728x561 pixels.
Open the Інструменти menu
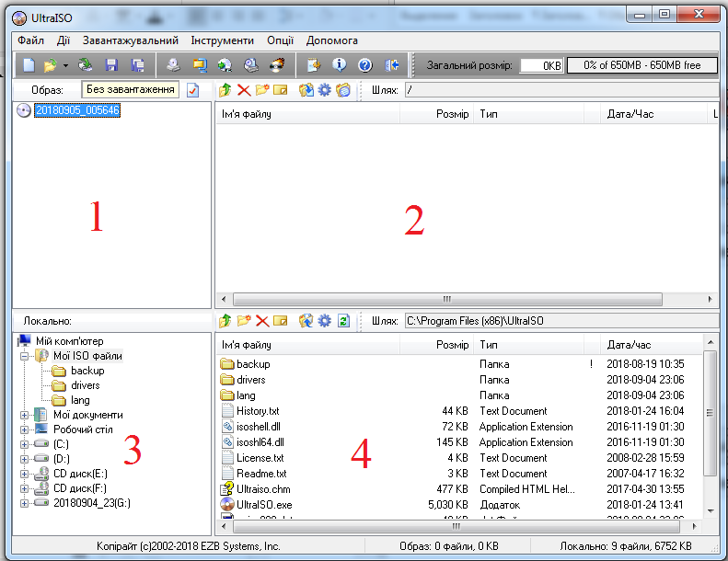[x=223, y=40]
